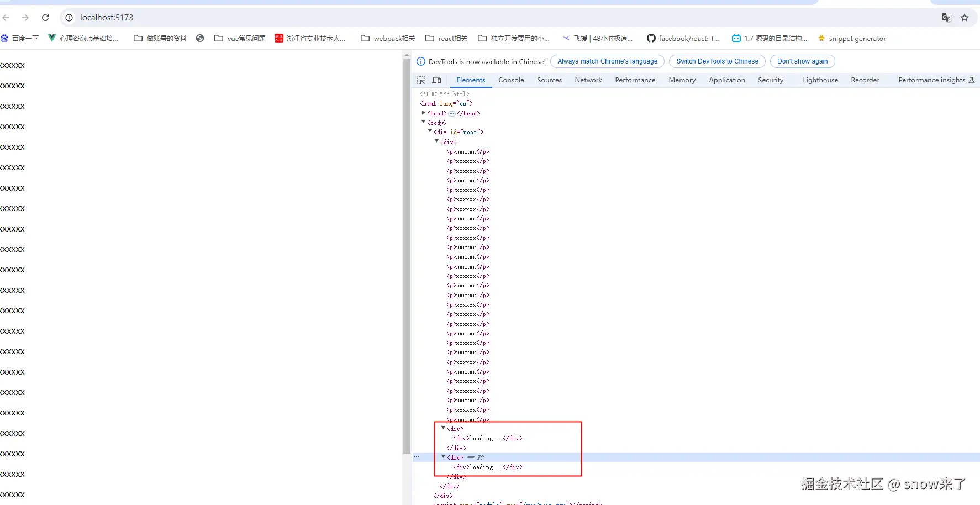Screen dimensions: 980x505
Task: View site information icon beside the URL
Action: click(69, 18)
